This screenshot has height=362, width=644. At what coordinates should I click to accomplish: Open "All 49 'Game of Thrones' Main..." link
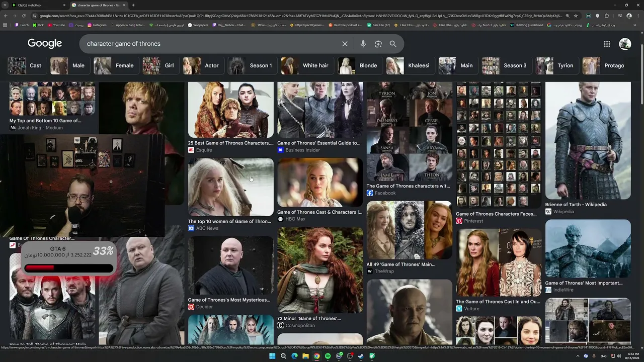[x=401, y=264]
